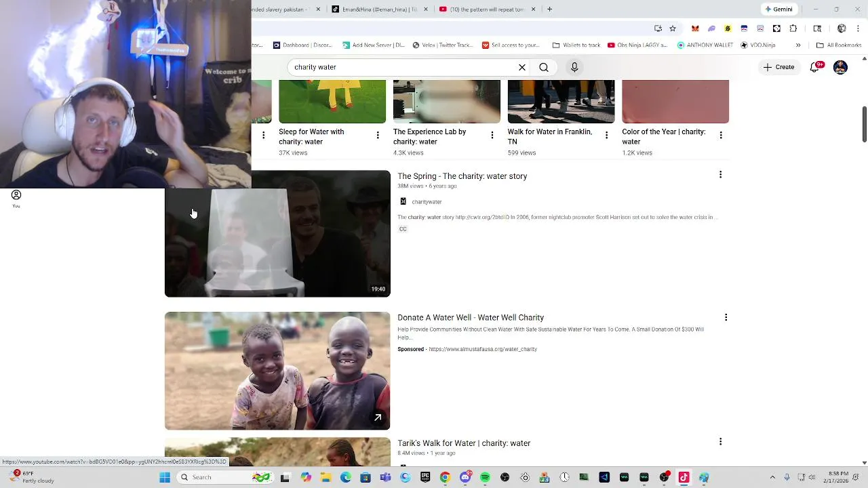Open Google Chrome from the taskbar

click(x=445, y=477)
